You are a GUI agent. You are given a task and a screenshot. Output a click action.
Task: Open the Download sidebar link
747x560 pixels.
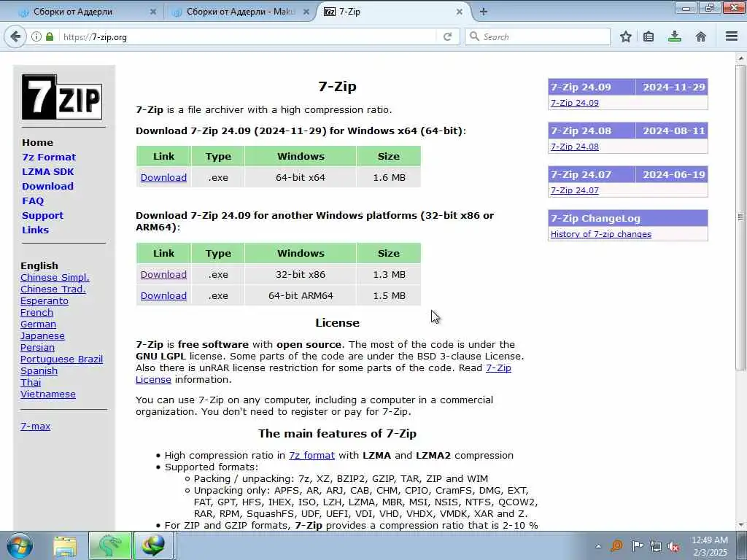coord(47,186)
